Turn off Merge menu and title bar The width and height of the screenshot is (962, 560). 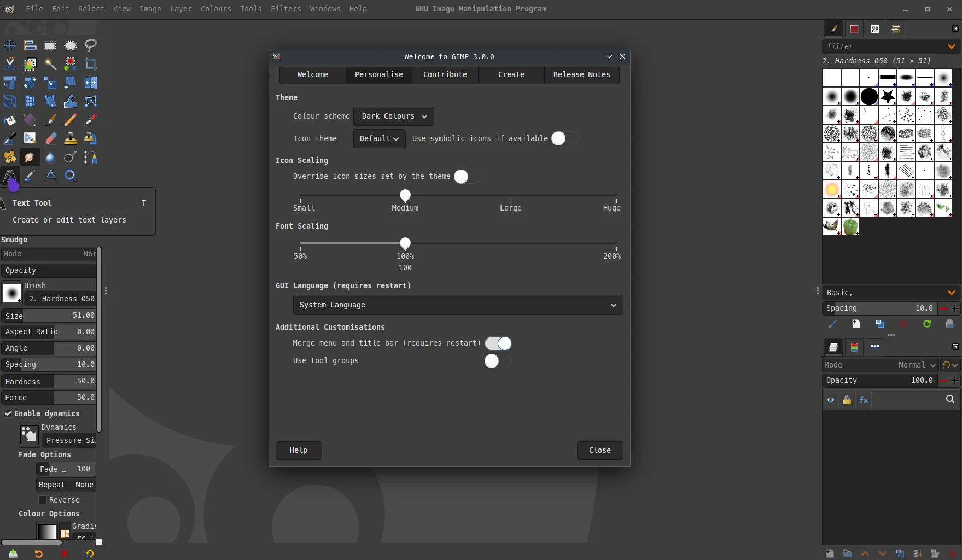tap(498, 343)
